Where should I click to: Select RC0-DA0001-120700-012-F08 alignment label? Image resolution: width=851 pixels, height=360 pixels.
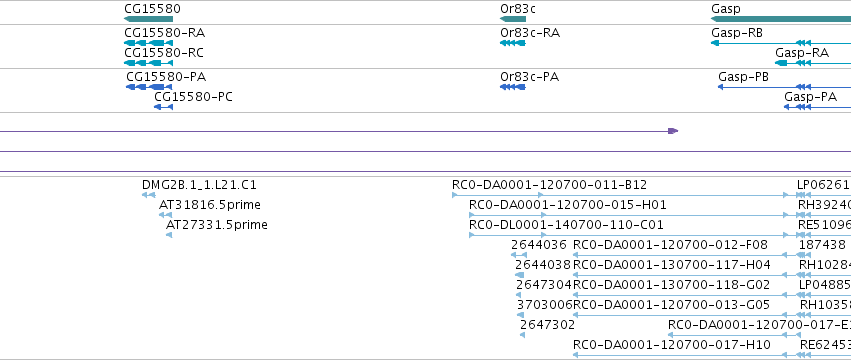[x=670, y=245]
